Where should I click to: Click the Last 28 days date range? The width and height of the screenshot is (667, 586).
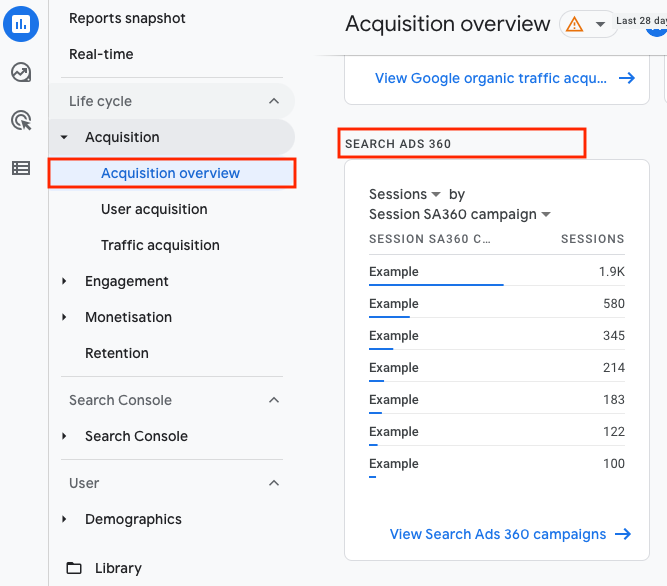pyautogui.click(x=641, y=20)
